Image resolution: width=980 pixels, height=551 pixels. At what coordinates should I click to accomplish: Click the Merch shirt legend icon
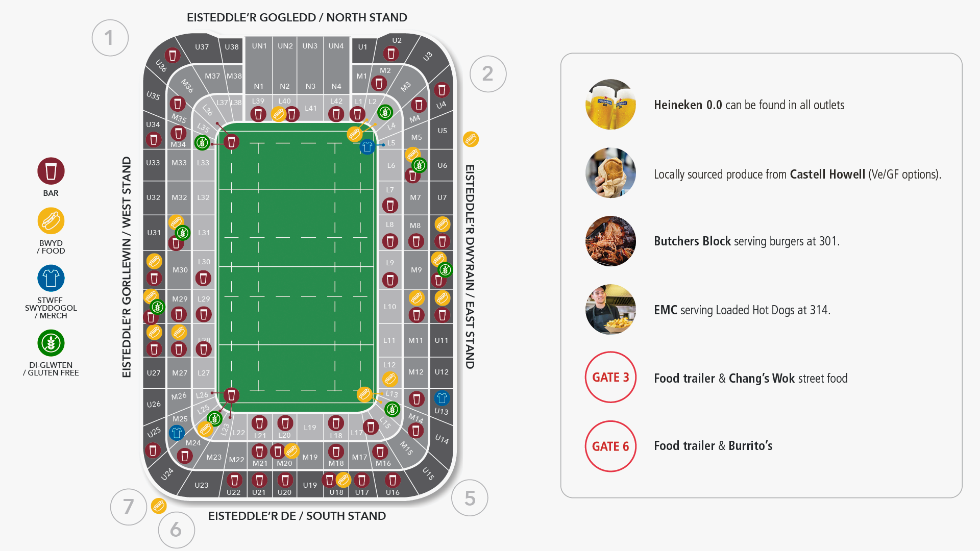click(51, 278)
